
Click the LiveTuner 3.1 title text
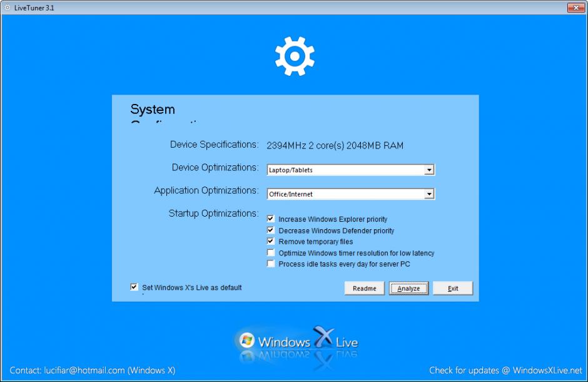(x=34, y=8)
